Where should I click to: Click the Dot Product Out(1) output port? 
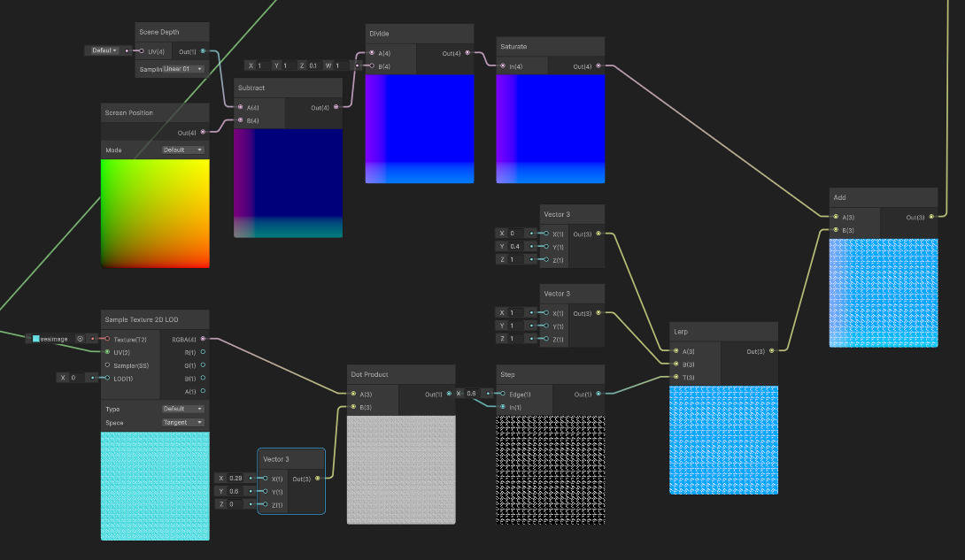point(449,394)
